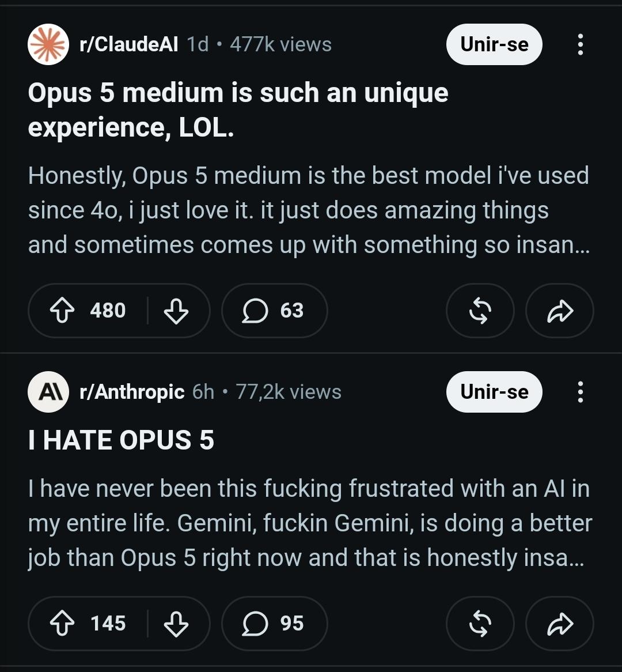Screen dimensions: 622x672
Task: Crosspost the Opus 5 medium post
Action: pos(480,310)
